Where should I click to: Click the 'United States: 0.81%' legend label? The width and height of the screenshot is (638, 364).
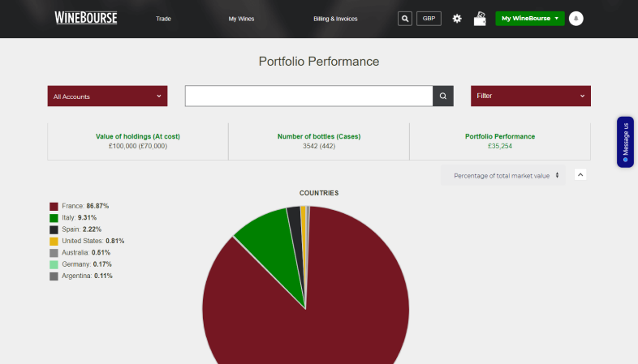[x=93, y=241]
